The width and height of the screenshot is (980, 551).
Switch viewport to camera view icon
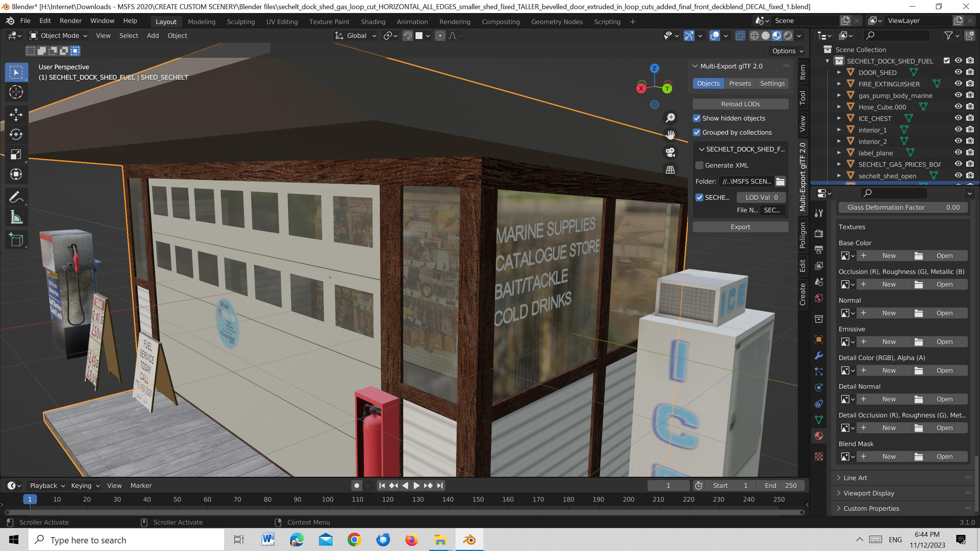coord(670,152)
